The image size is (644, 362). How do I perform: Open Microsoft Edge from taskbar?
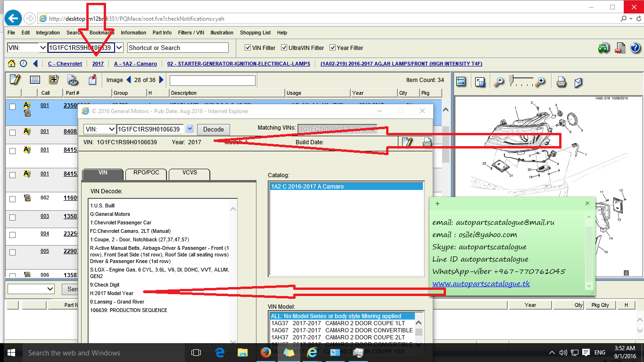click(x=220, y=353)
